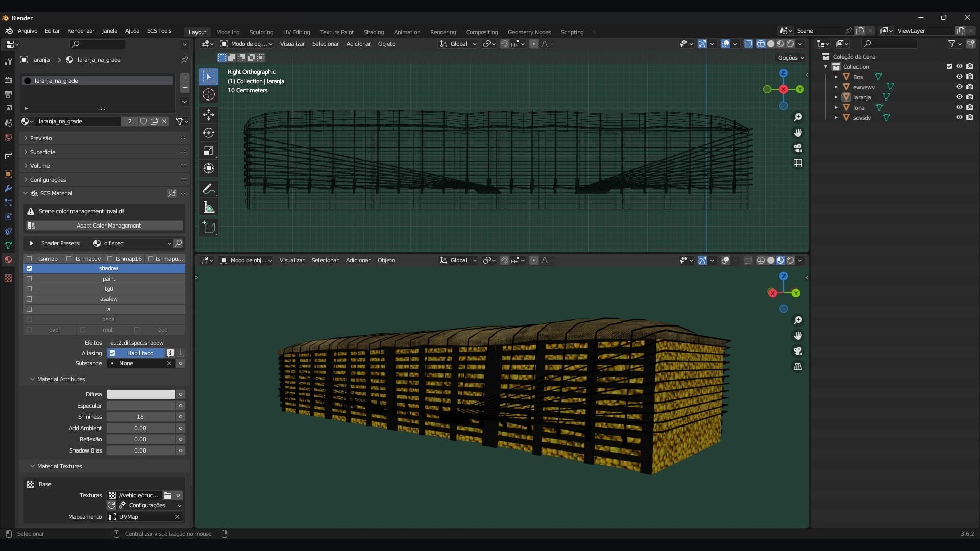980x551 pixels.
Task: Click the Especular color swatch
Action: pos(141,406)
